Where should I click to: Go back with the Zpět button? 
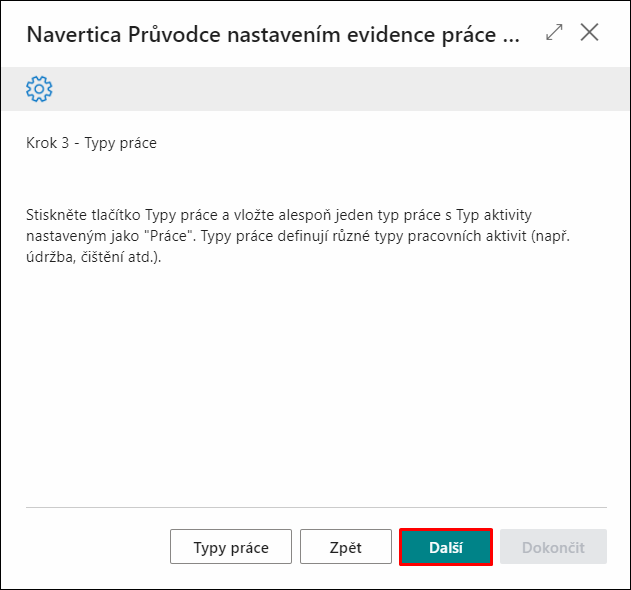[346, 547]
